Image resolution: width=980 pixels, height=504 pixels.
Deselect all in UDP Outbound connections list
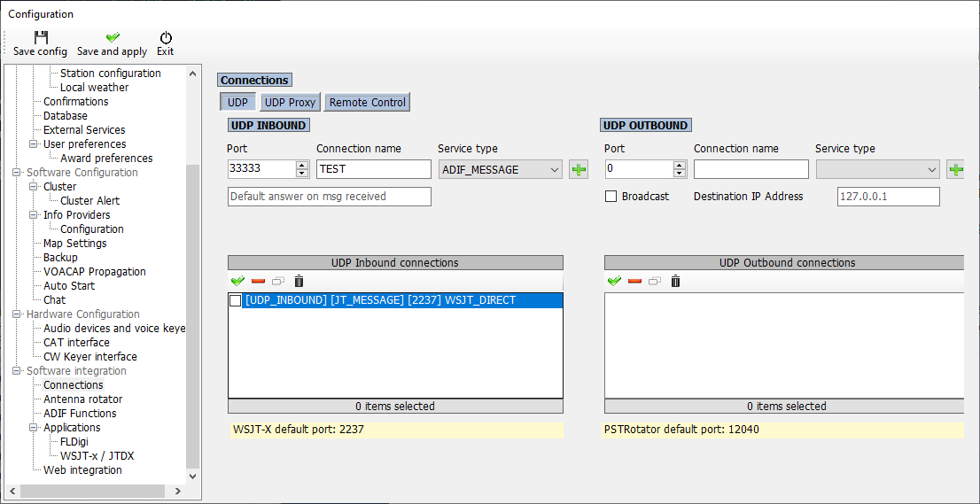[x=635, y=281]
